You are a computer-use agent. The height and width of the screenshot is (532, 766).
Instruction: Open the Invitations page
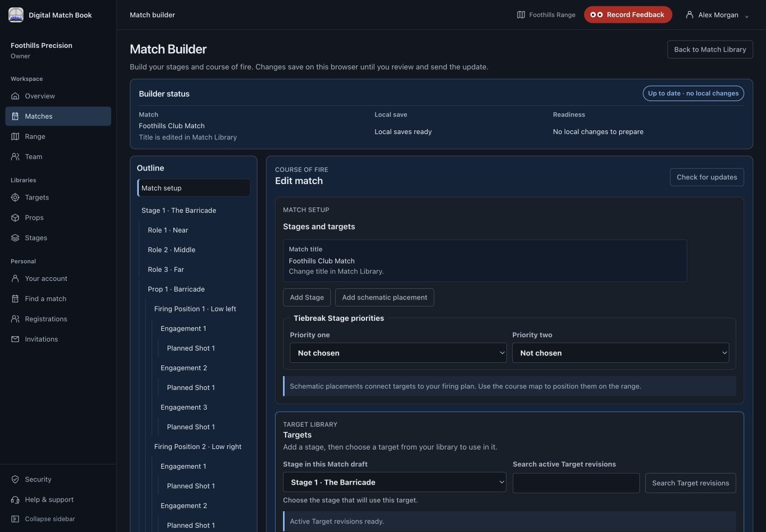[x=58, y=339]
